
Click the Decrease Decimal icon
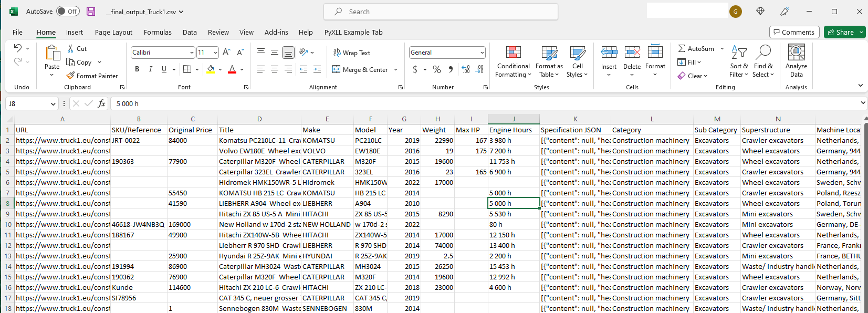479,69
